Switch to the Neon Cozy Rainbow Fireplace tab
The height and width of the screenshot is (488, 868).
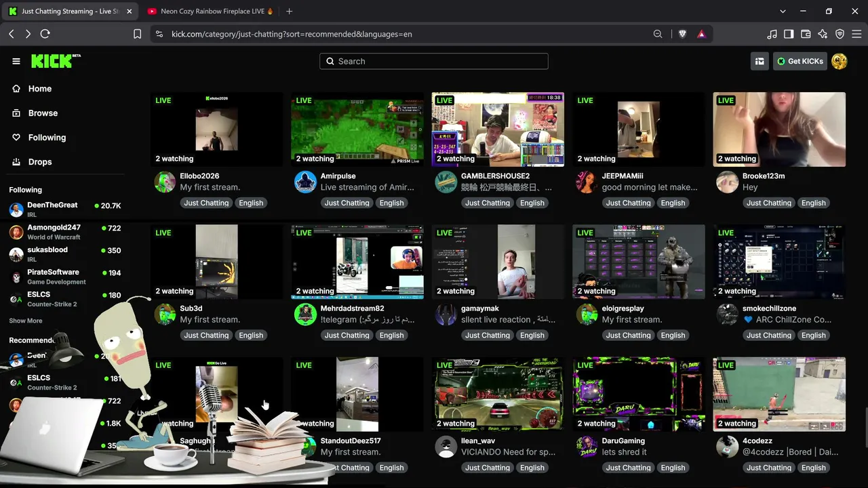coord(210,11)
